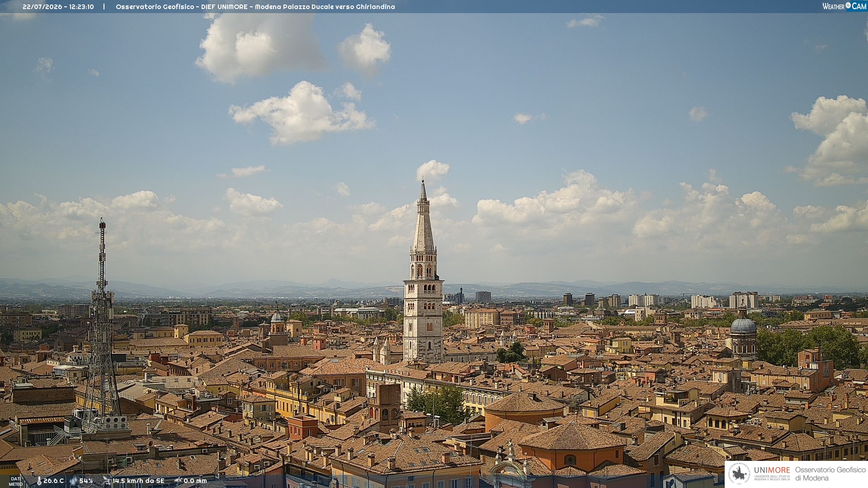
Task: Select the 26.6 C temperature reading
Action: (53, 481)
